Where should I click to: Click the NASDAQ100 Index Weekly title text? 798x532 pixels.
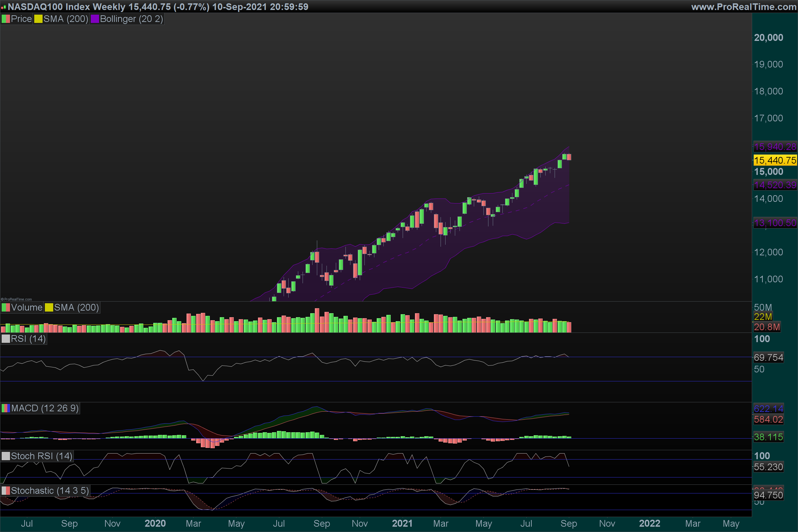(66, 7)
